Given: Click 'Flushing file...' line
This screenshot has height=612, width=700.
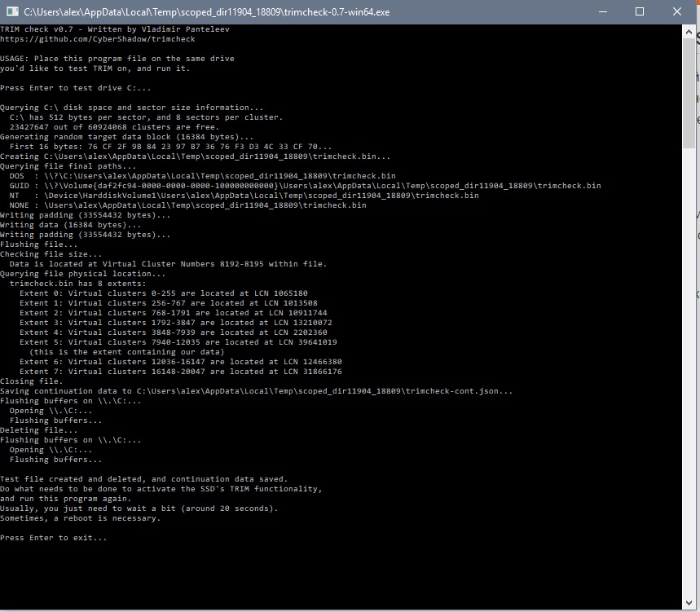Looking at the screenshot, I should pyautogui.click(x=39, y=245).
